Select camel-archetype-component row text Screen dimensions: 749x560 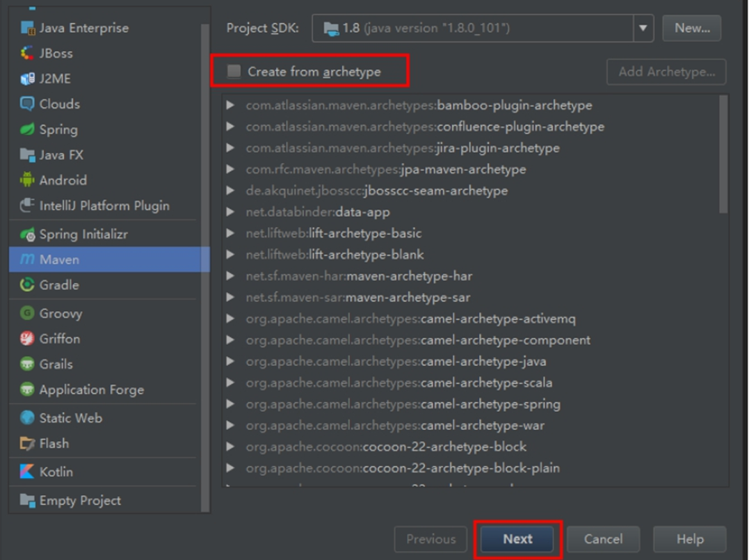[x=418, y=339]
